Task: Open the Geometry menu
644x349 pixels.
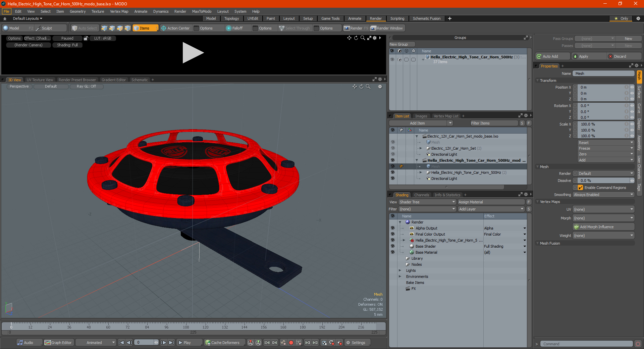Action: point(78,11)
